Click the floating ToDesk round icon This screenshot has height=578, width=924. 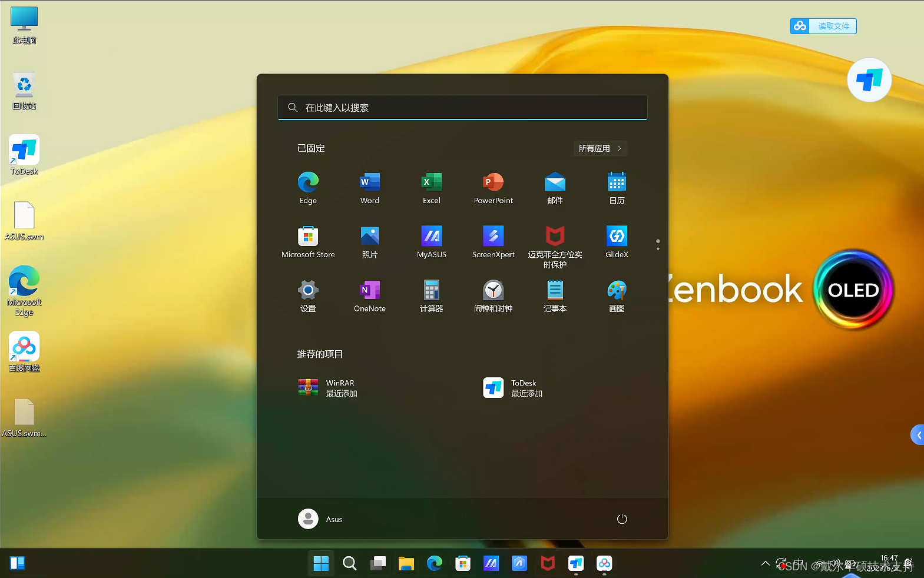pos(869,79)
